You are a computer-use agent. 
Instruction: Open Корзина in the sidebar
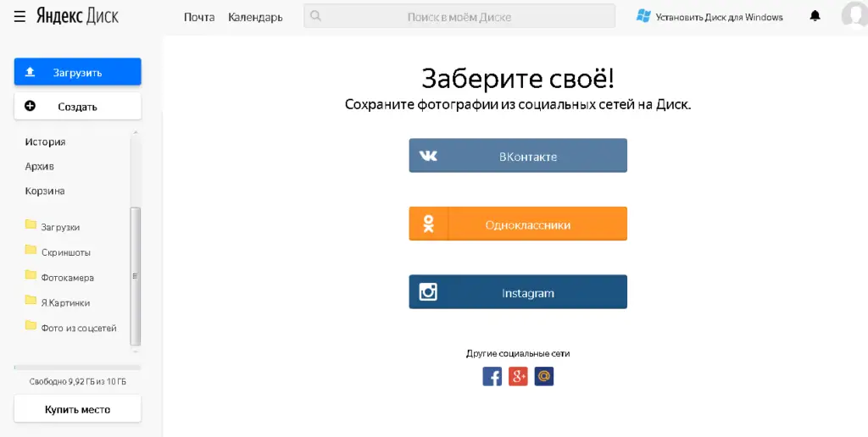[x=45, y=191]
